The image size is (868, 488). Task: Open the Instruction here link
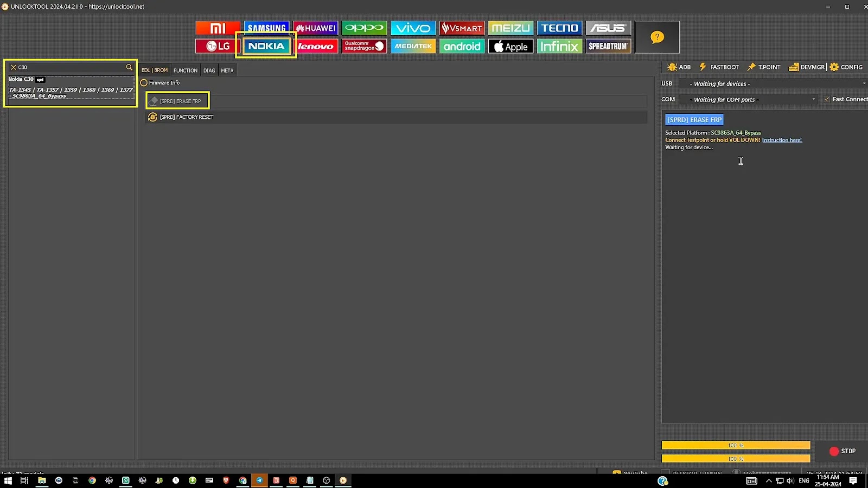782,140
